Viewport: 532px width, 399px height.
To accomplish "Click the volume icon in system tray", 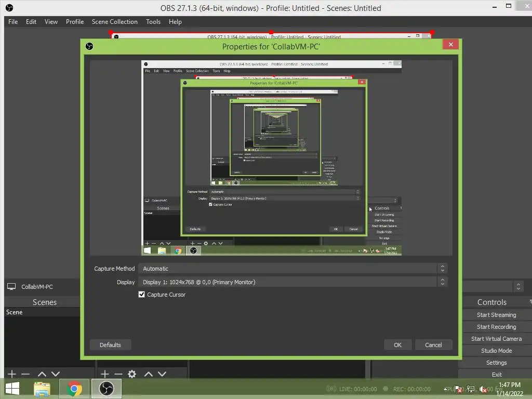I will (483, 390).
